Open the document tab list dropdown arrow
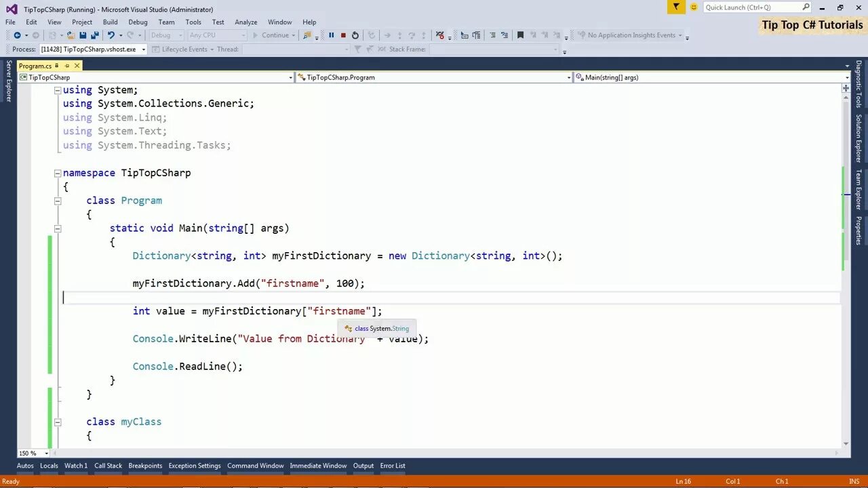This screenshot has height=488, width=868. pos(848,66)
